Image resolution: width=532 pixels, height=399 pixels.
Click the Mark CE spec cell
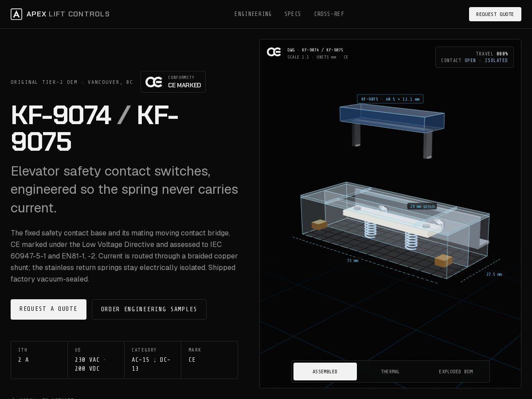tap(209, 360)
